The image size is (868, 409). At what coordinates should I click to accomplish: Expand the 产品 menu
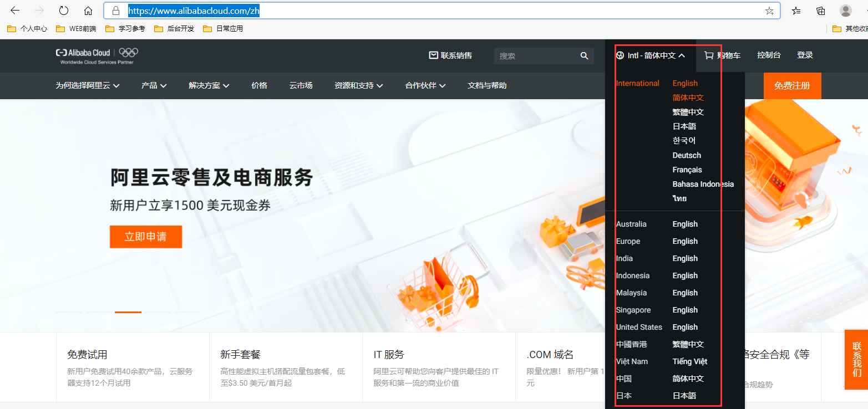point(154,85)
